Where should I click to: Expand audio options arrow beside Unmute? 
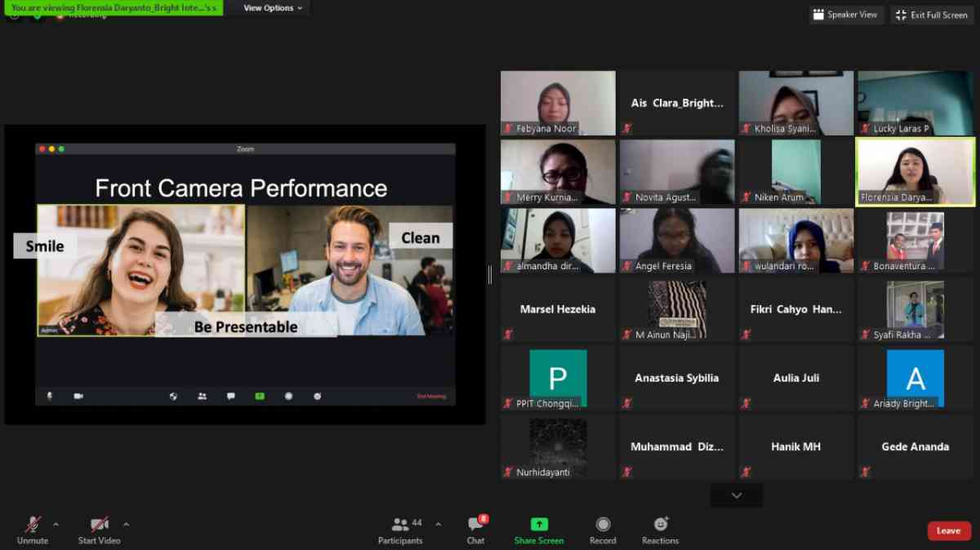tap(56, 524)
